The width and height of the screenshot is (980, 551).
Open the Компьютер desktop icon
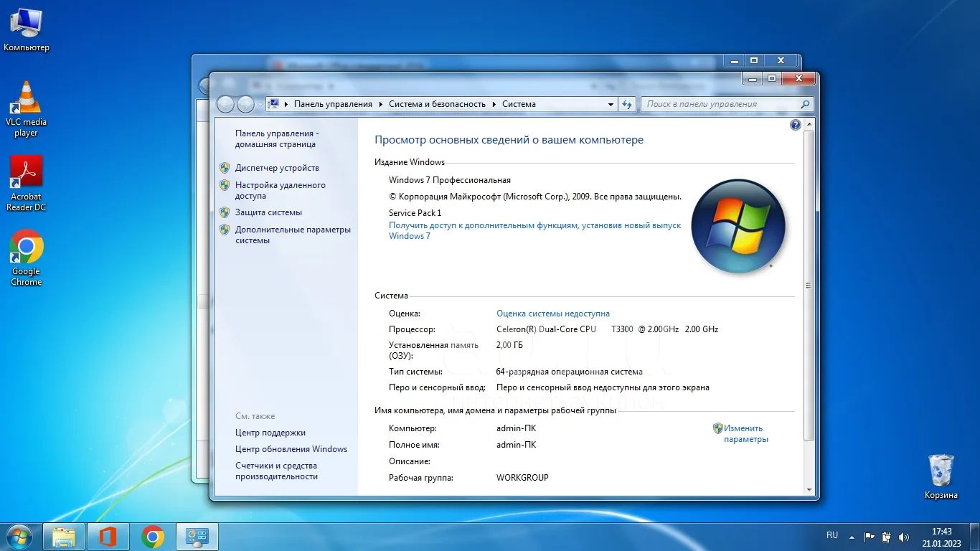[27, 30]
